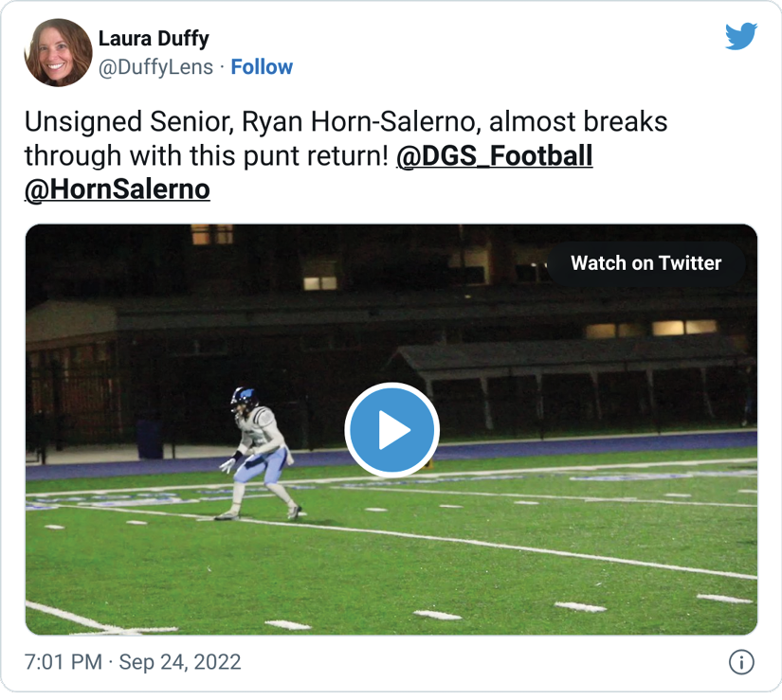Image resolution: width=782 pixels, height=700 pixels.
Task: Click the Laura Duffy display name
Action: point(154,39)
